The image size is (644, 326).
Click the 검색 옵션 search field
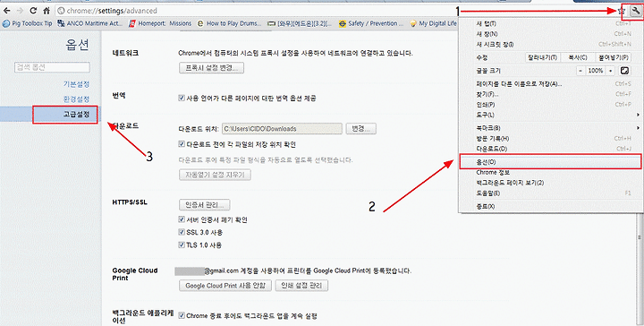click(x=52, y=67)
